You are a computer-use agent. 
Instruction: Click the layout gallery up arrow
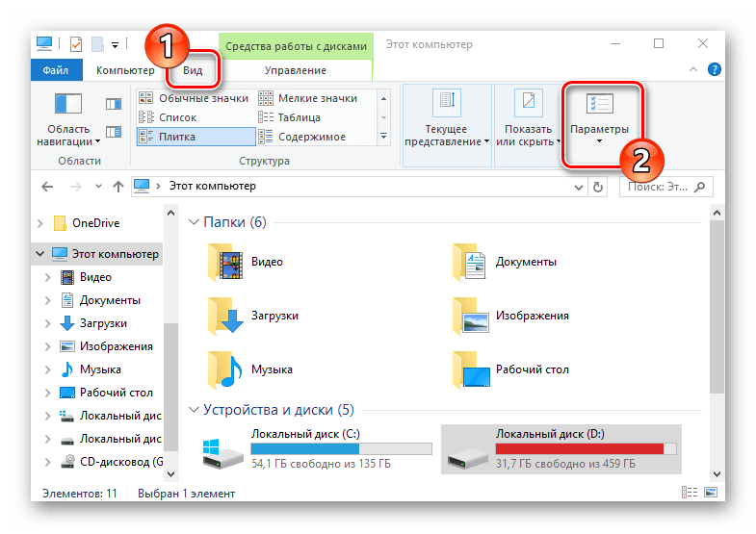384,99
